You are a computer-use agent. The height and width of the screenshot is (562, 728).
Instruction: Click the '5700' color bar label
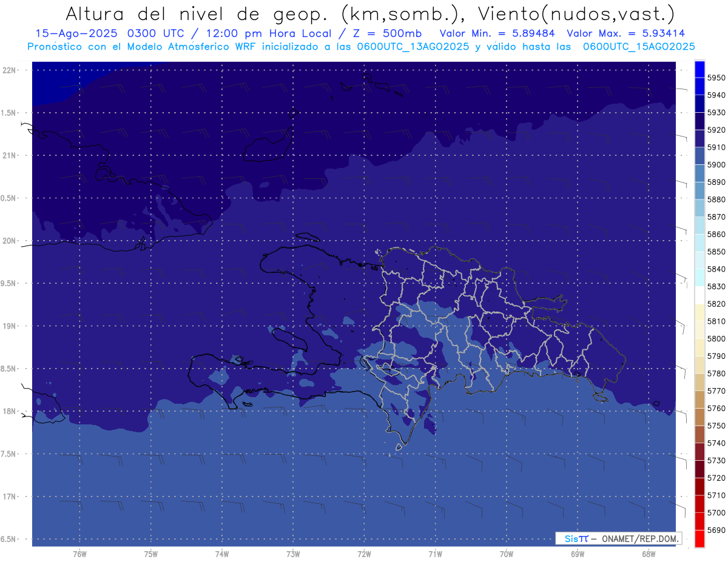(x=716, y=512)
